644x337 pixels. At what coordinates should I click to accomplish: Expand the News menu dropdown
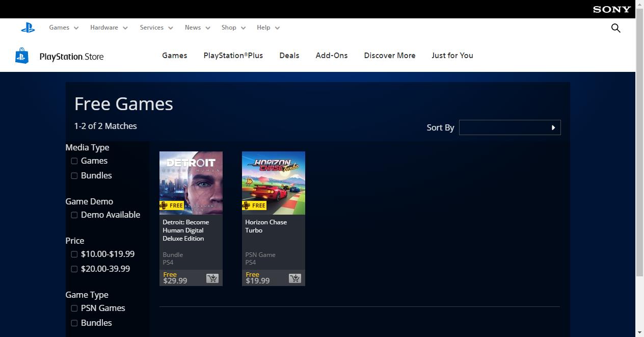[x=198, y=28]
